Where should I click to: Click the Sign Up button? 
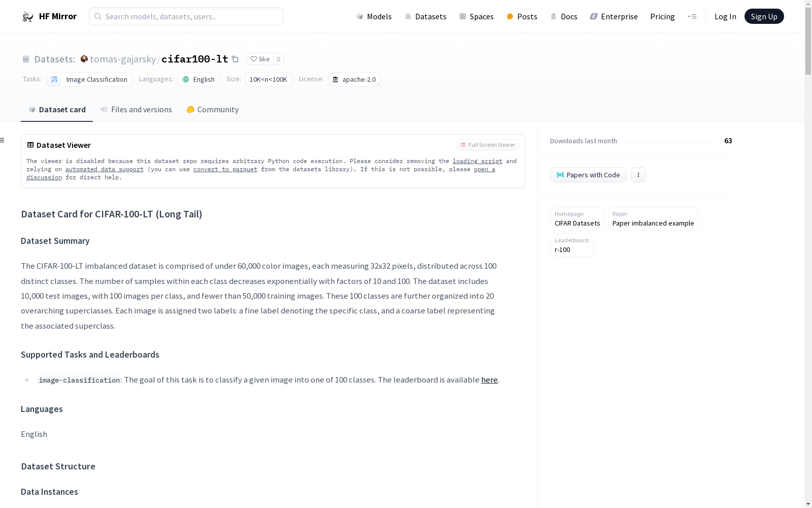[x=764, y=16]
